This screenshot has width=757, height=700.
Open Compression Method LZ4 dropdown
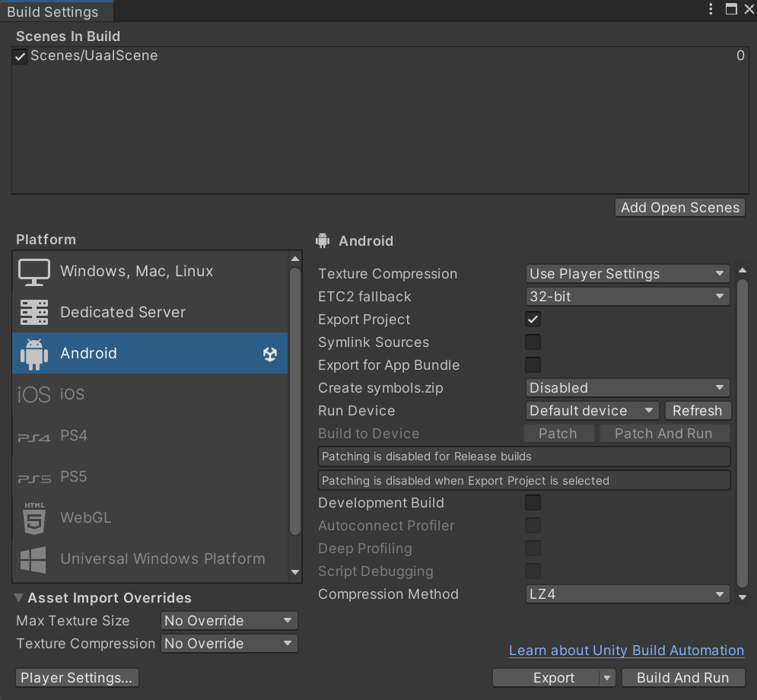point(627,593)
